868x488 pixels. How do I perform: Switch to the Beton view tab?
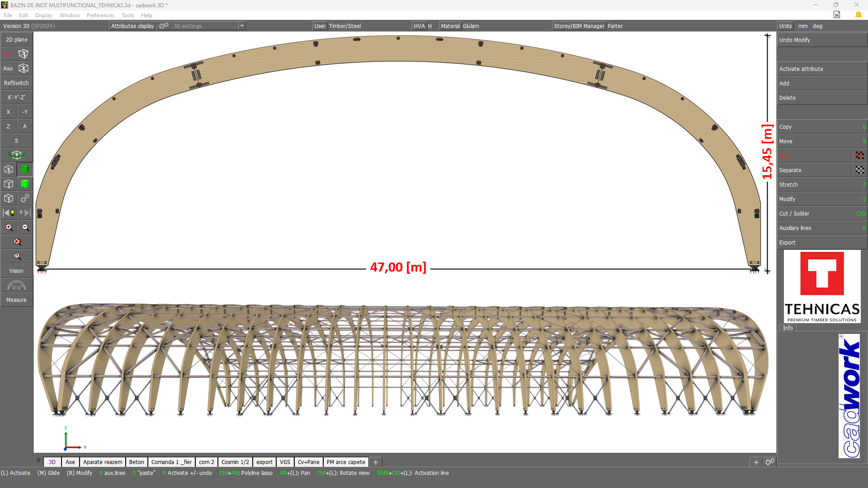[x=137, y=462]
